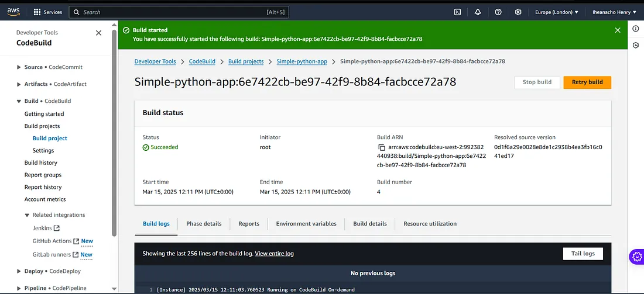
Task: Open Build history in sidebar
Action: point(40,163)
